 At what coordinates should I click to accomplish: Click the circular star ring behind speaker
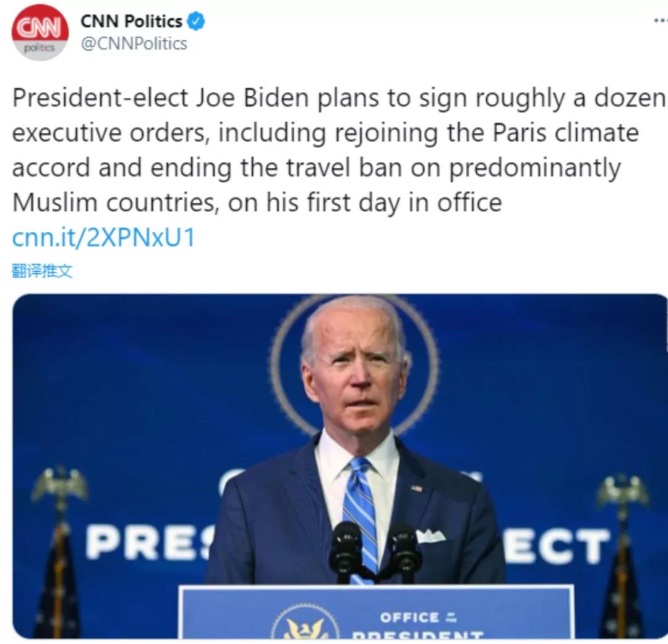pos(354,365)
